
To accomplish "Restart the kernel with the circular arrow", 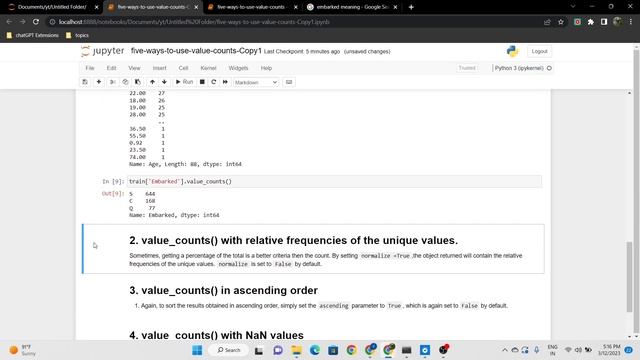I will (213, 82).
